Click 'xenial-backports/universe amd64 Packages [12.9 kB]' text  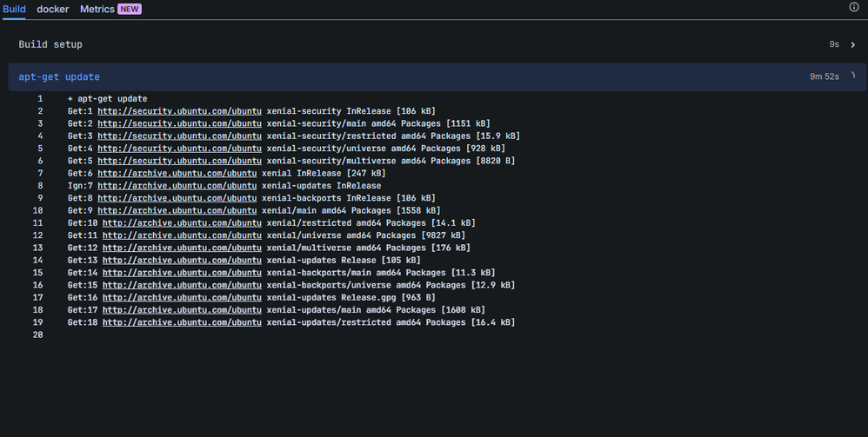(x=391, y=286)
